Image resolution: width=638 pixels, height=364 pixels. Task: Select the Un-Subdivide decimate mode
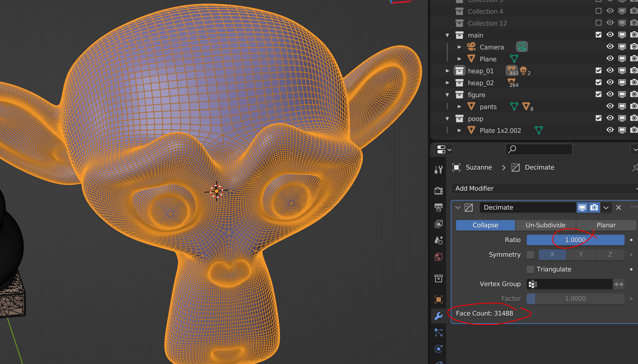[x=545, y=225]
